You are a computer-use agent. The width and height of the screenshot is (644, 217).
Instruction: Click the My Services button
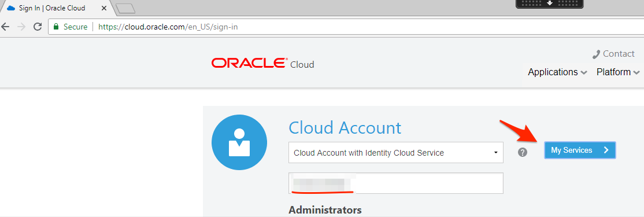[x=580, y=150]
